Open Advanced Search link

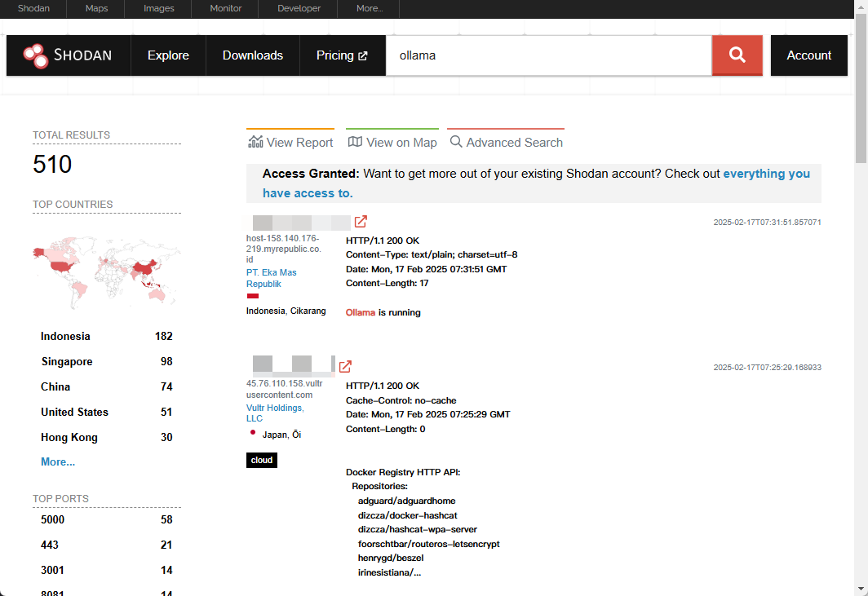(x=506, y=142)
